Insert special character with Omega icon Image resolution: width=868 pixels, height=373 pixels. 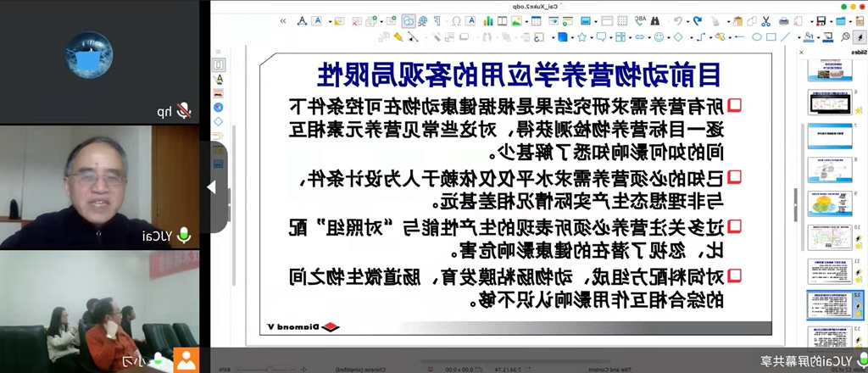click(x=456, y=21)
